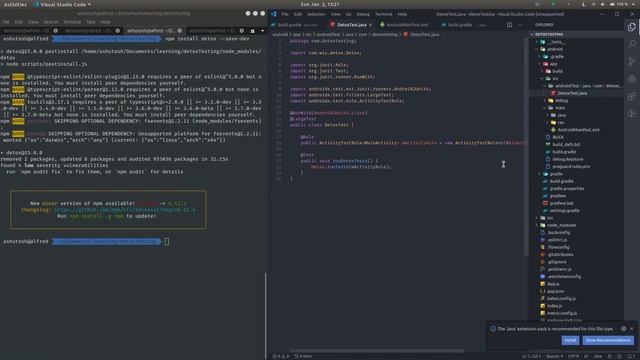Image resolution: width=640 pixels, height=360 pixels.
Task: Click the Activities button in the top bar
Action: pyautogui.click(x=15, y=4)
